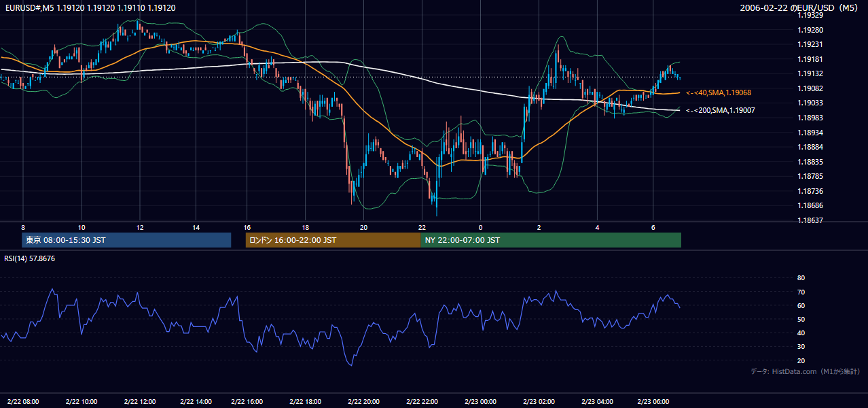Image resolution: width=868 pixels, height=408 pixels.
Task: Click price axis value 1.18736
Action: click(x=810, y=191)
